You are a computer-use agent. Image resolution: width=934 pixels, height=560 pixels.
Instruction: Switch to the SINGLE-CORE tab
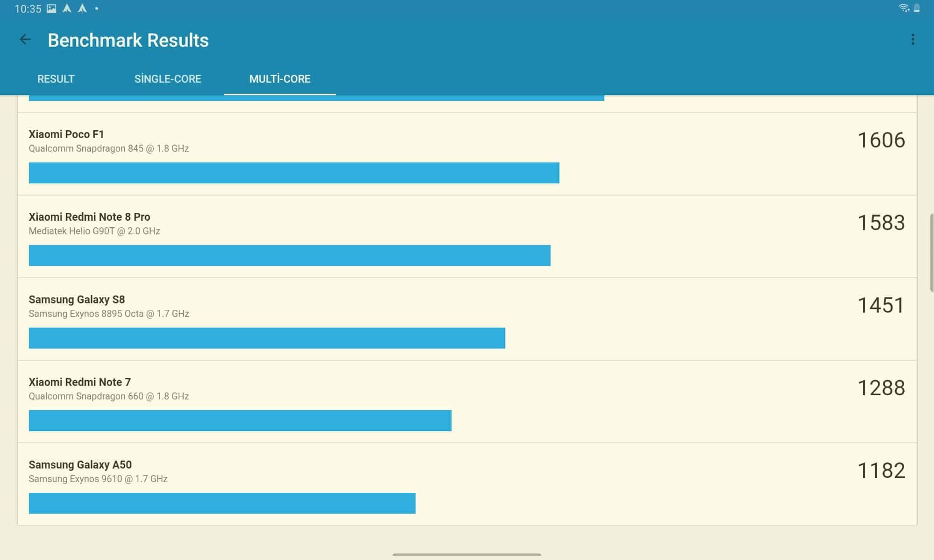click(168, 79)
